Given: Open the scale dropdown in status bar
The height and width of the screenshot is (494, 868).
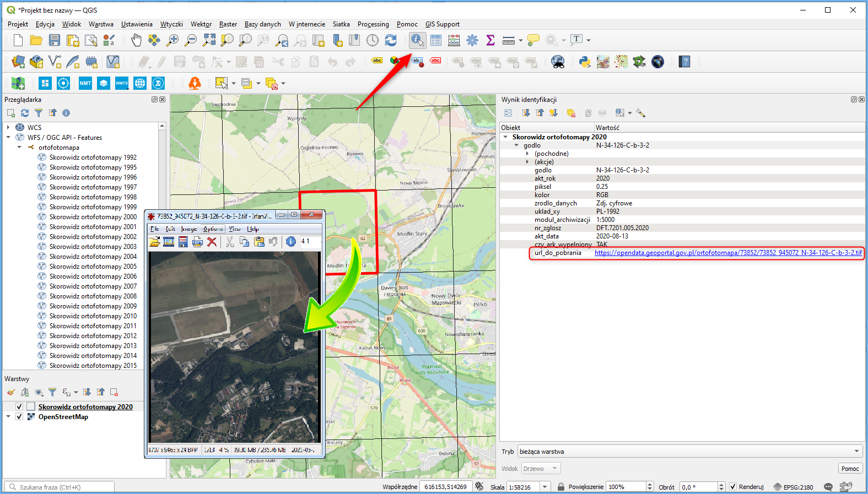Looking at the screenshot, I should 545,487.
